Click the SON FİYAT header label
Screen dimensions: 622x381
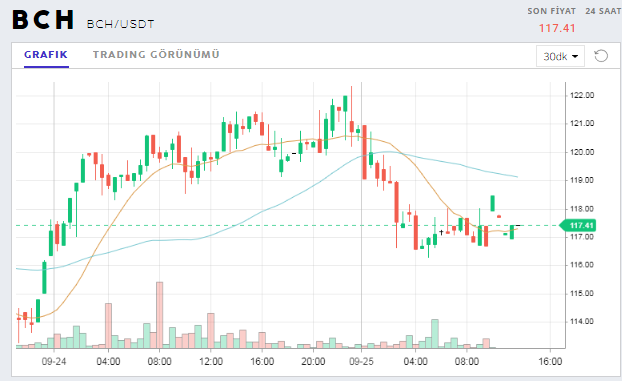click(x=551, y=11)
